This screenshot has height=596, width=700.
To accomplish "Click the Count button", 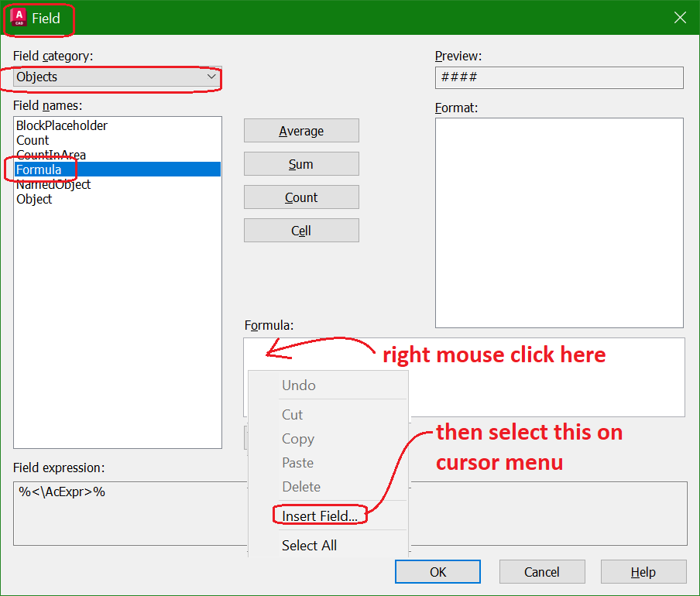I will pyautogui.click(x=301, y=197).
